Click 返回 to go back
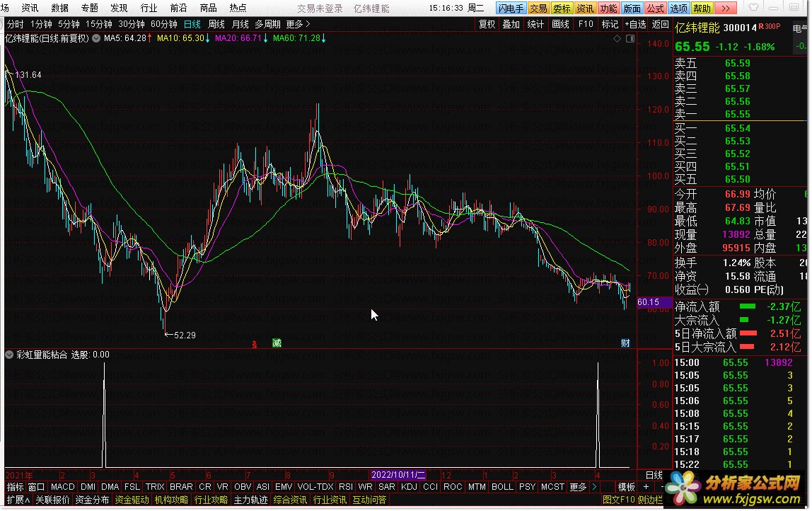 point(660,24)
